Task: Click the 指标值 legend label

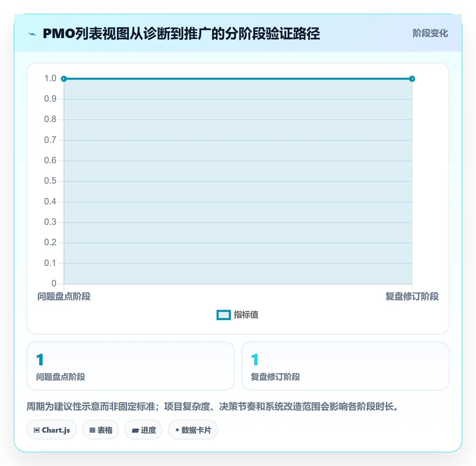Action: tap(246, 315)
